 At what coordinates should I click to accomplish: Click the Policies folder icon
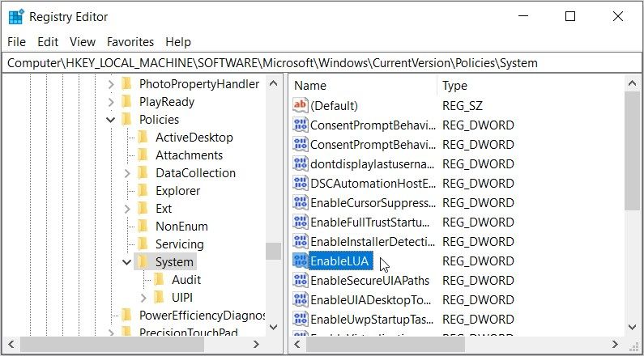[126, 120]
